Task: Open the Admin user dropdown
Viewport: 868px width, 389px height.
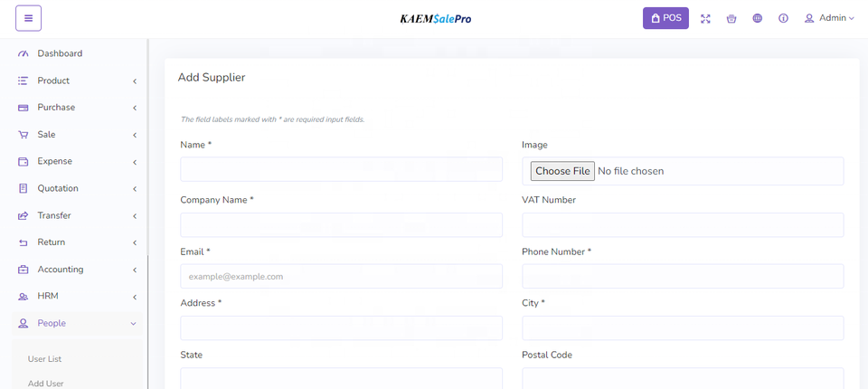Action: [x=829, y=18]
